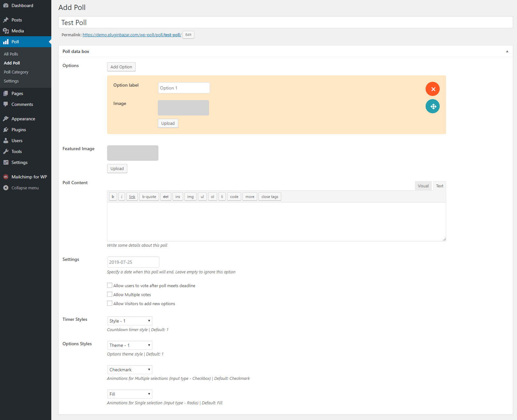Enable voting after poll meets deadline

point(110,285)
